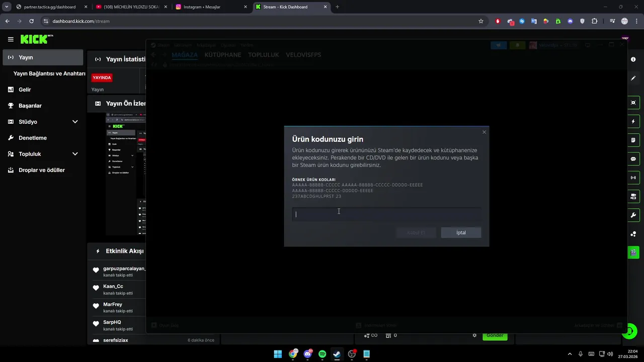Click the green clapperboard clip icon
The image size is (644, 362).
click(x=633, y=252)
